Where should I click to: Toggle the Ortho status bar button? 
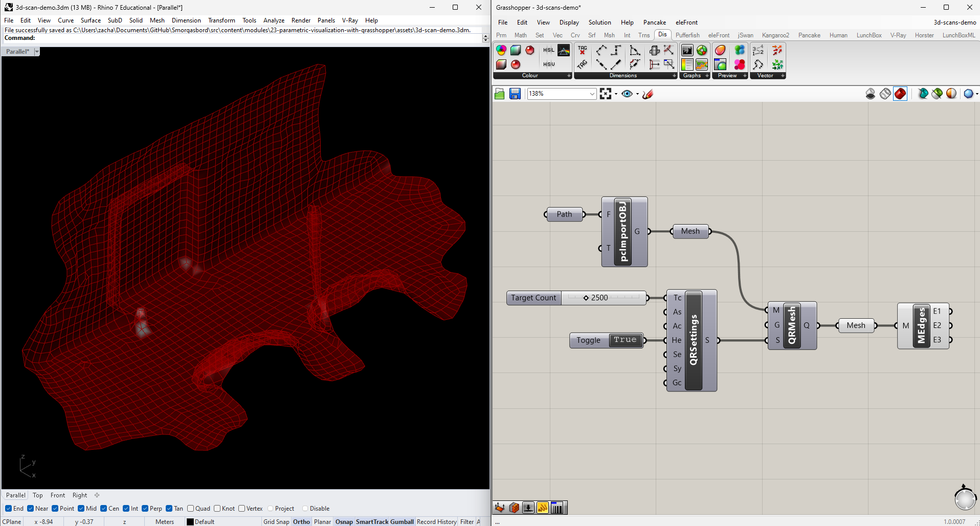coord(301,522)
